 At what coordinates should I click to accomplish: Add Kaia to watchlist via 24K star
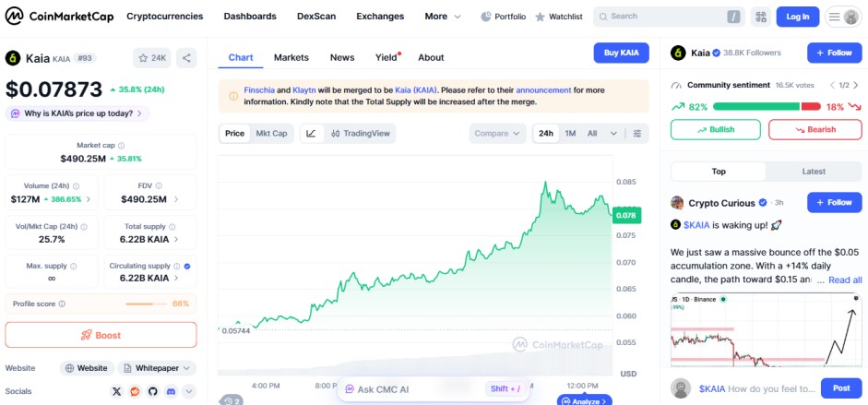click(152, 58)
